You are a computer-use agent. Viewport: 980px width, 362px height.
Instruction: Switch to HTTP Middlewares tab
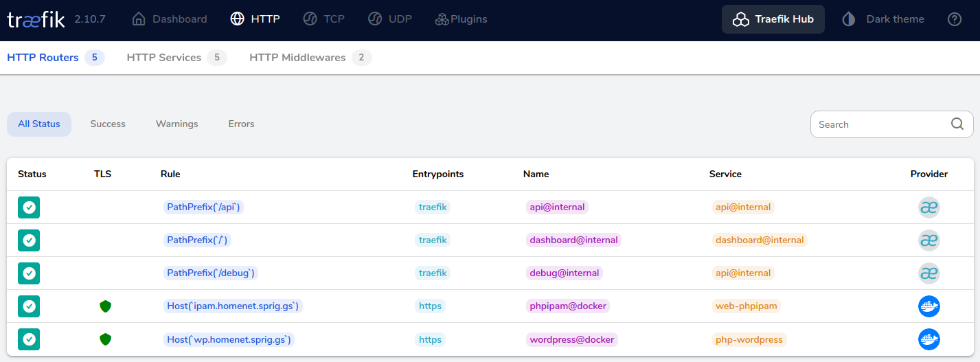pyautogui.click(x=310, y=58)
